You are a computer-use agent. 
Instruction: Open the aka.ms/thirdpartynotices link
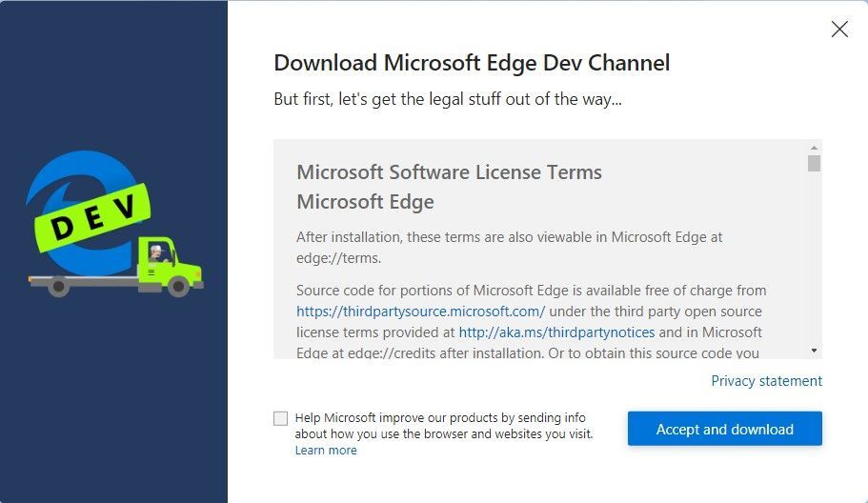[556, 332]
